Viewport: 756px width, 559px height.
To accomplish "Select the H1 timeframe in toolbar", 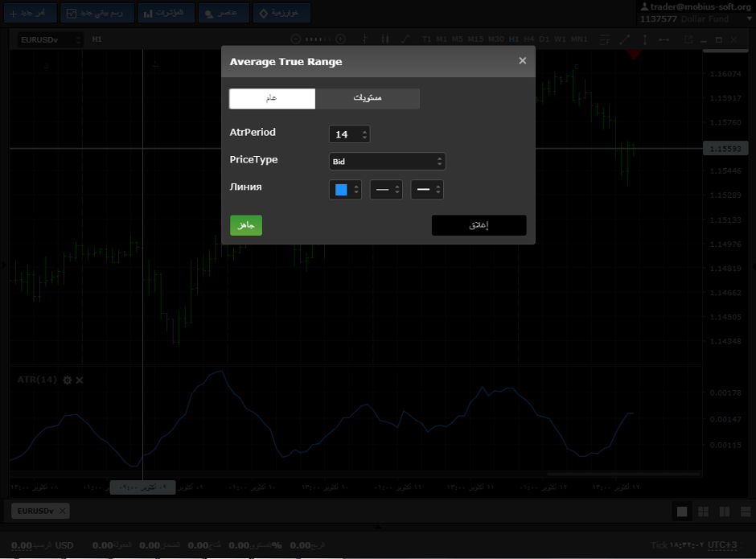I will click(x=514, y=39).
